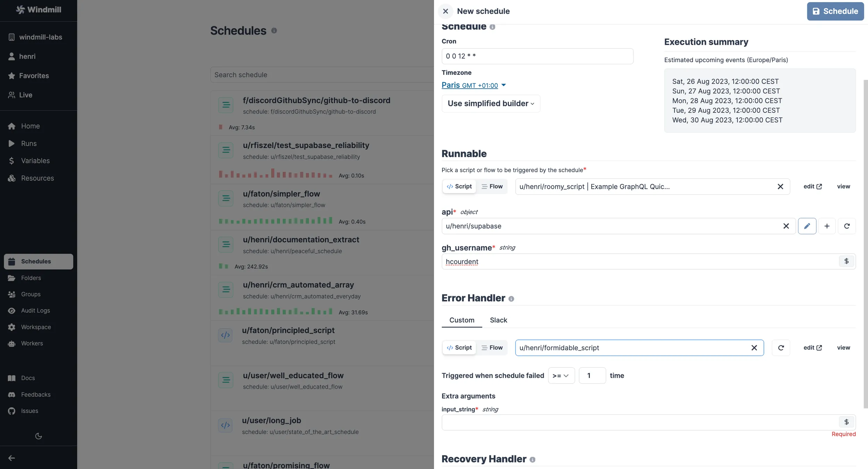Toggle dark mode with the moon icon
Image resolution: width=868 pixels, height=469 pixels.
click(x=39, y=436)
